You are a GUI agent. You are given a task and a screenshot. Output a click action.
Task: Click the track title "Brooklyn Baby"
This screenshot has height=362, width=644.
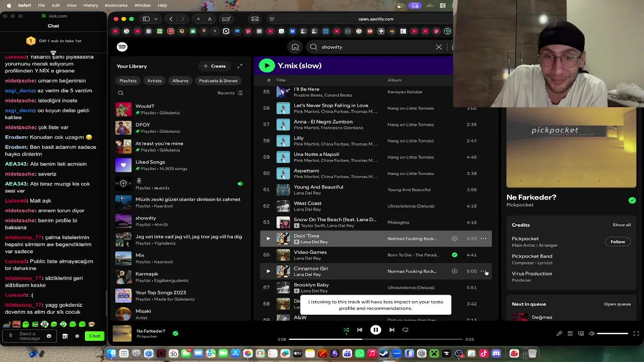pyautogui.click(x=311, y=285)
